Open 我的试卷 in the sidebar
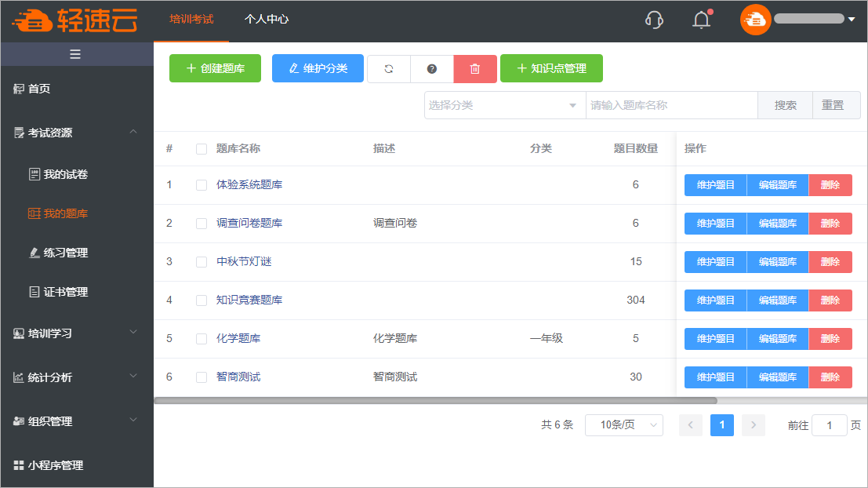 tap(66, 174)
